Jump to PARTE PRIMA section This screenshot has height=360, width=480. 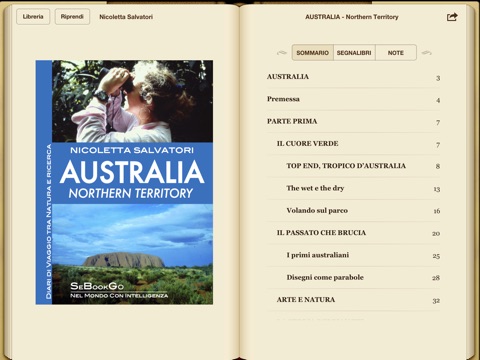click(353, 122)
